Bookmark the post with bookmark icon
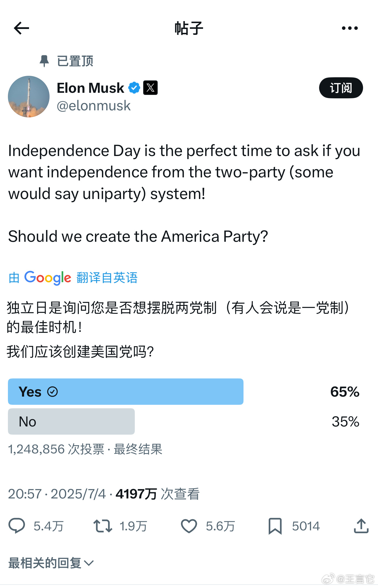378x588 pixels. pos(275,526)
